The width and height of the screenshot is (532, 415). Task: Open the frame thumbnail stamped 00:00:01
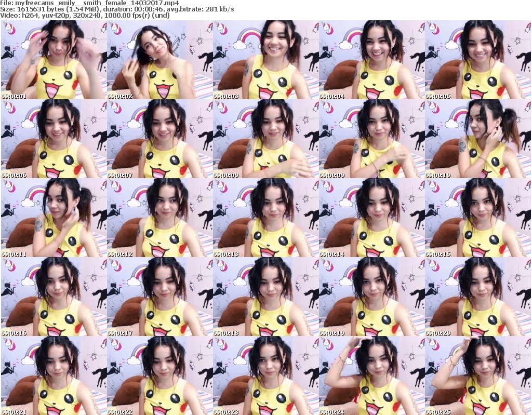54,59
